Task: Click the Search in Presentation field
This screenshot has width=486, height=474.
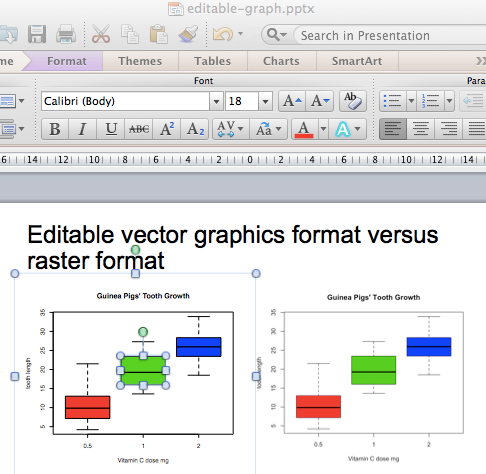Action: click(x=389, y=35)
